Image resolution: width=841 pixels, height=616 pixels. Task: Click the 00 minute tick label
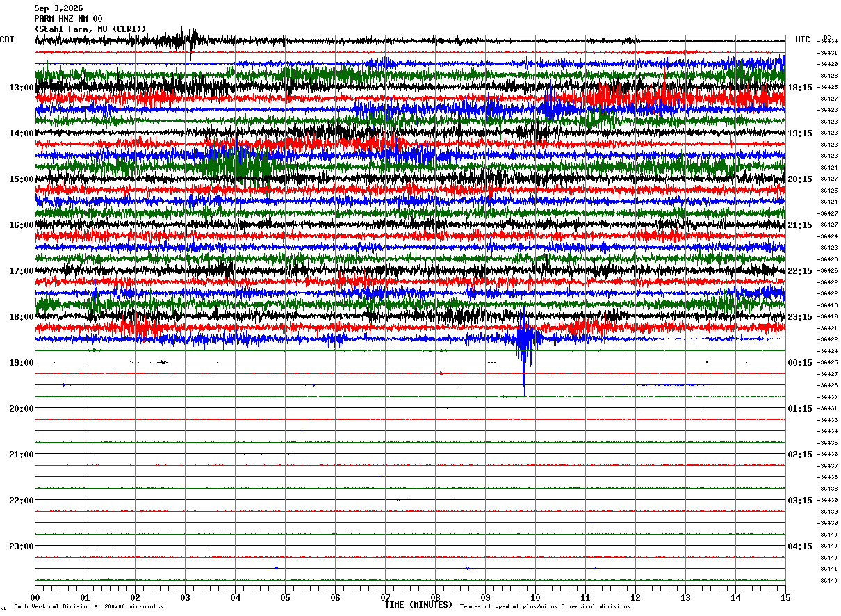[x=35, y=597]
